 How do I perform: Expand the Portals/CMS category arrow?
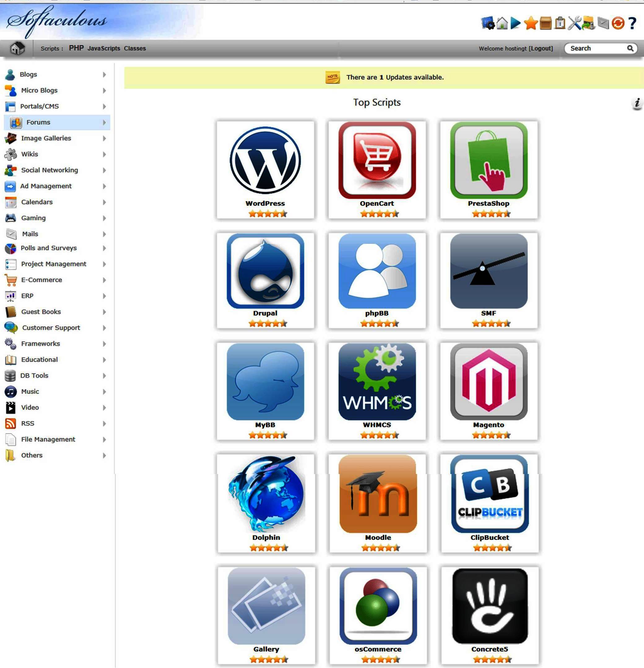pyautogui.click(x=104, y=106)
